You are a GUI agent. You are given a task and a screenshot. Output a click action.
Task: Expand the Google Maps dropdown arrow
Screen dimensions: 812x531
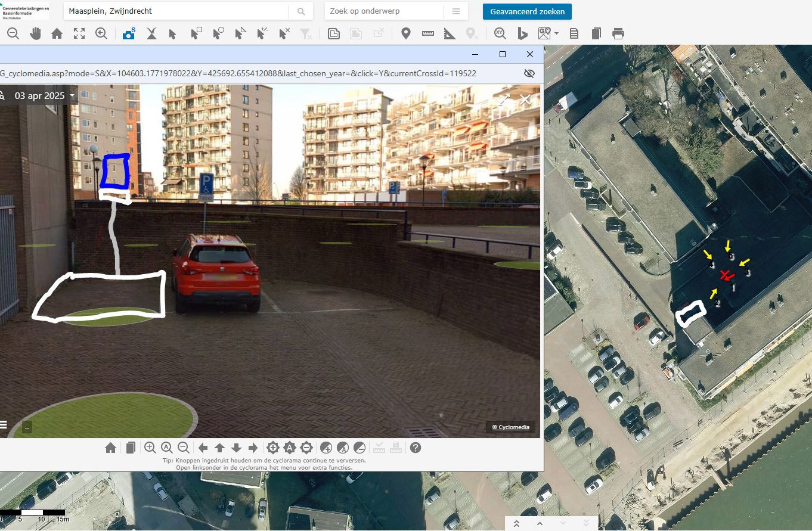pyautogui.click(x=556, y=34)
